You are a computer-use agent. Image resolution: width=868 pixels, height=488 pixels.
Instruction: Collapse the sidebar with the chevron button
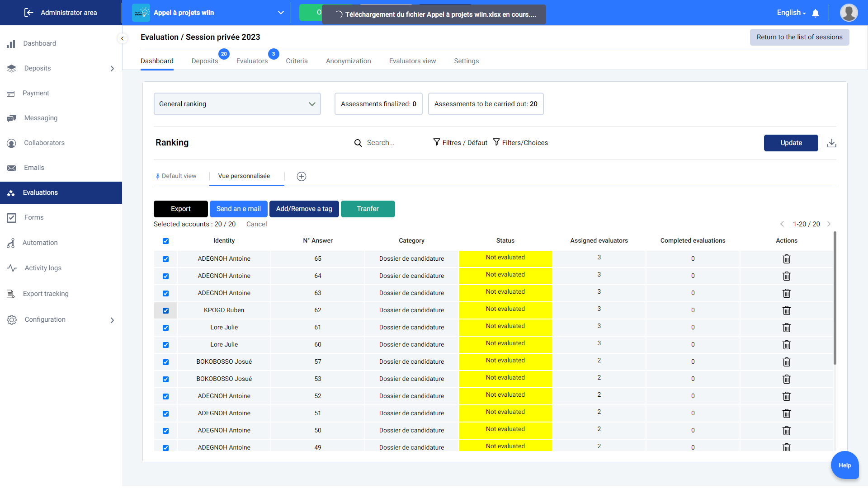(122, 38)
